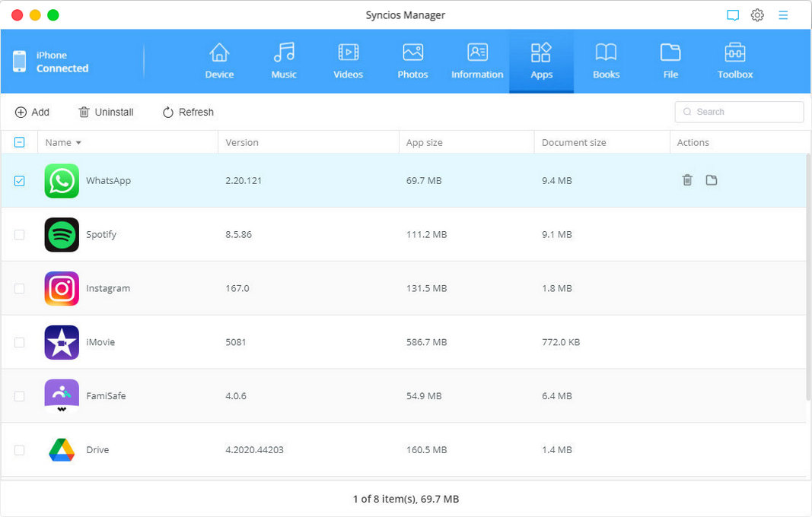Open the Device tab

pyautogui.click(x=219, y=61)
